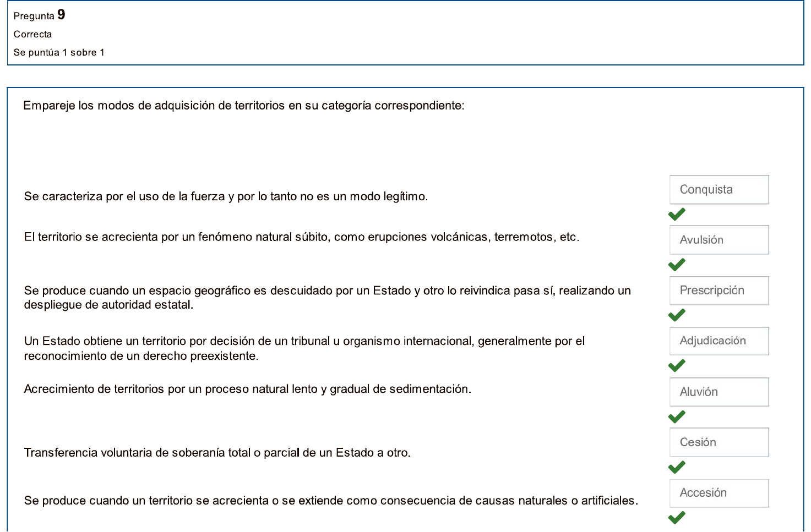Click the green checkmark under Conquista
Screen dimensions: 811x532
click(x=677, y=215)
